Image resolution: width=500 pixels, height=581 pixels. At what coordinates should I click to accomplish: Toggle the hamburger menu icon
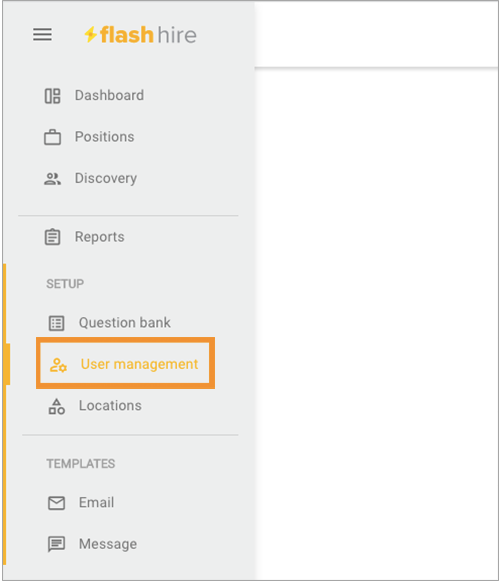(x=42, y=35)
